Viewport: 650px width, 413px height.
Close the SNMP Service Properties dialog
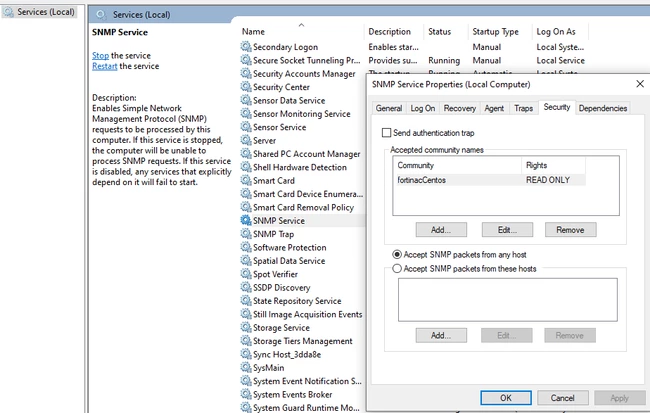[640, 84]
